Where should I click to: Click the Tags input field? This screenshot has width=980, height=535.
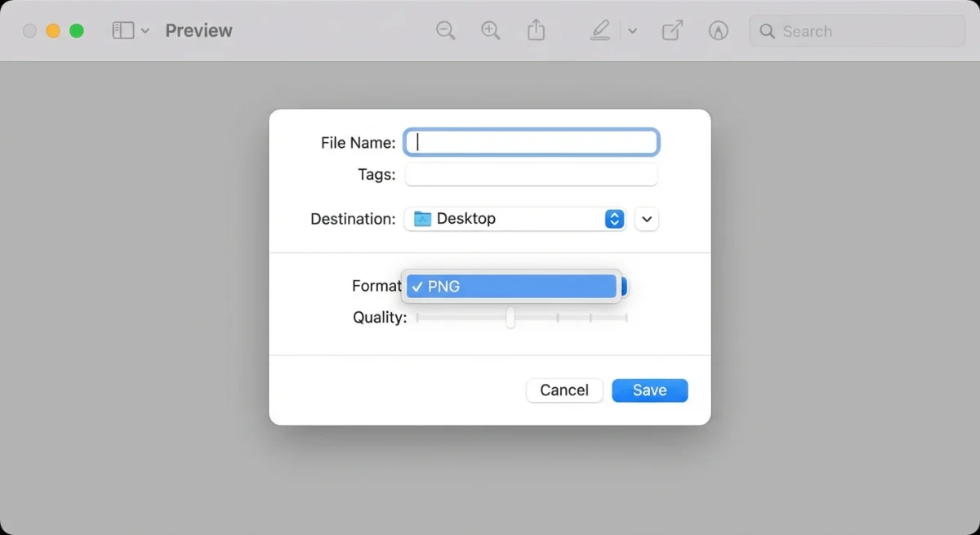click(532, 174)
